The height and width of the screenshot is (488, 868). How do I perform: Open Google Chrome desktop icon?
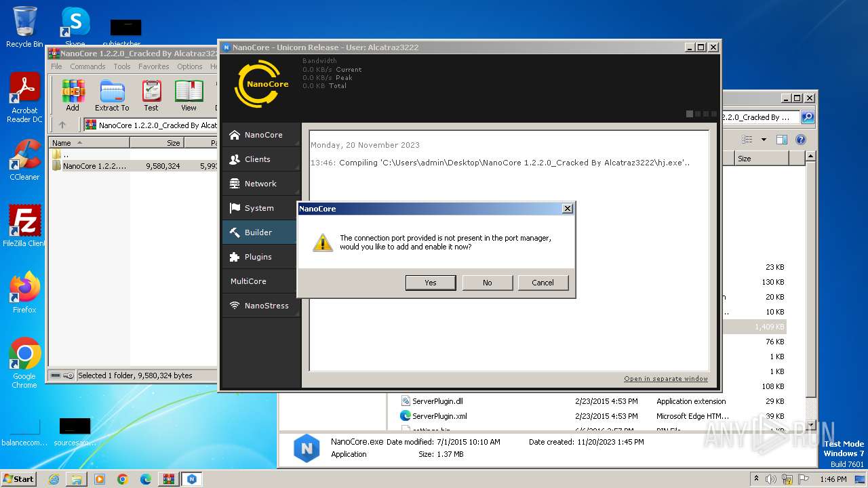tap(24, 363)
